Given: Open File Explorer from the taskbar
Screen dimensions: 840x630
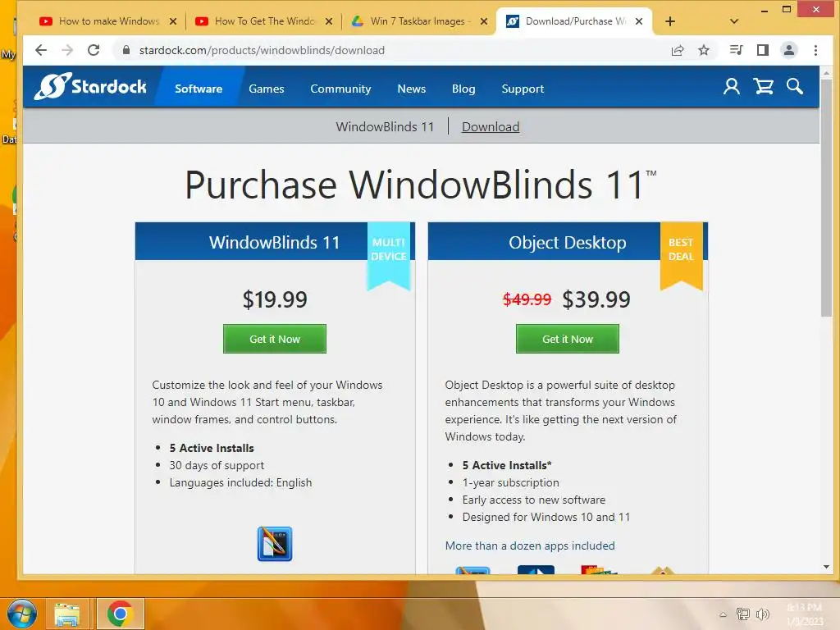Looking at the screenshot, I should click(67, 614).
